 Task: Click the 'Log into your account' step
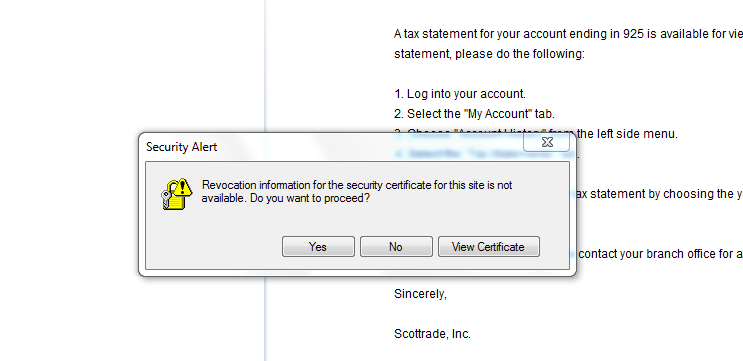tap(460, 94)
